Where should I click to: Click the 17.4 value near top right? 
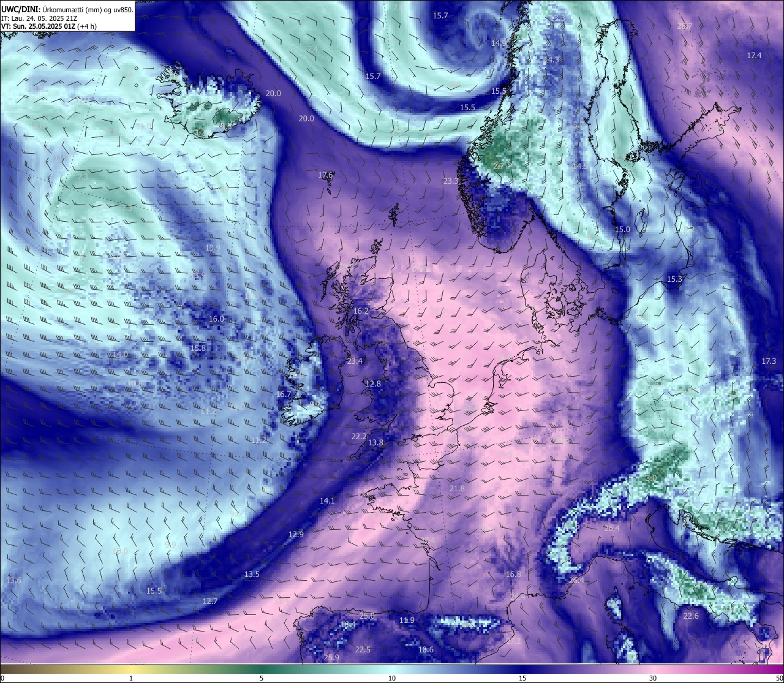tap(754, 55)
